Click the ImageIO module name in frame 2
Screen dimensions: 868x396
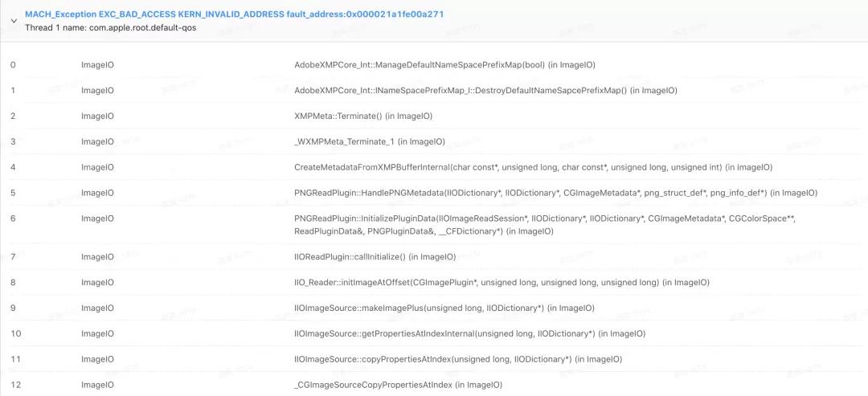97,116
